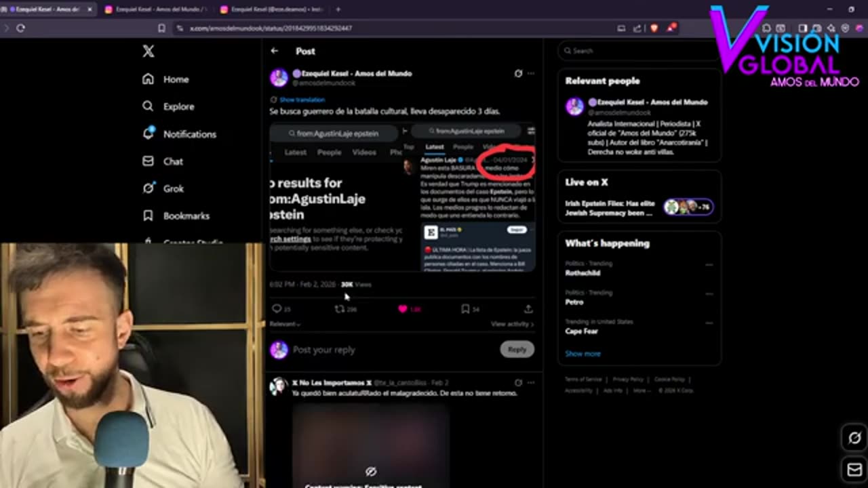Click the X logo in the sidebar
Image resolution: width=868 pixels, height=488 pixels.
(x=149, y=52)
